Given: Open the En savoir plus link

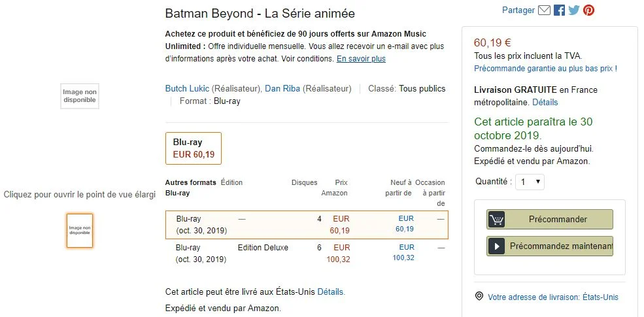Looking at the screenshot, I should pyautogui.click(x=361, y=59).
